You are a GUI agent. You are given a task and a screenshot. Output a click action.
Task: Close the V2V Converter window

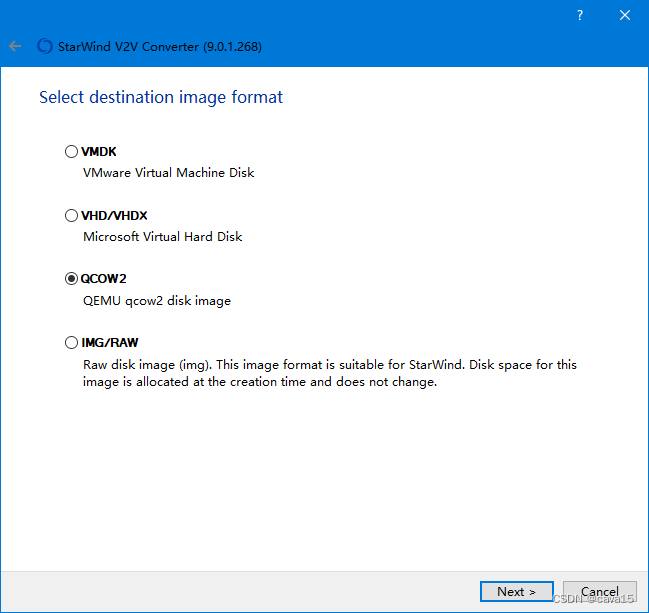pyautogui.click(x=625, y=15)
